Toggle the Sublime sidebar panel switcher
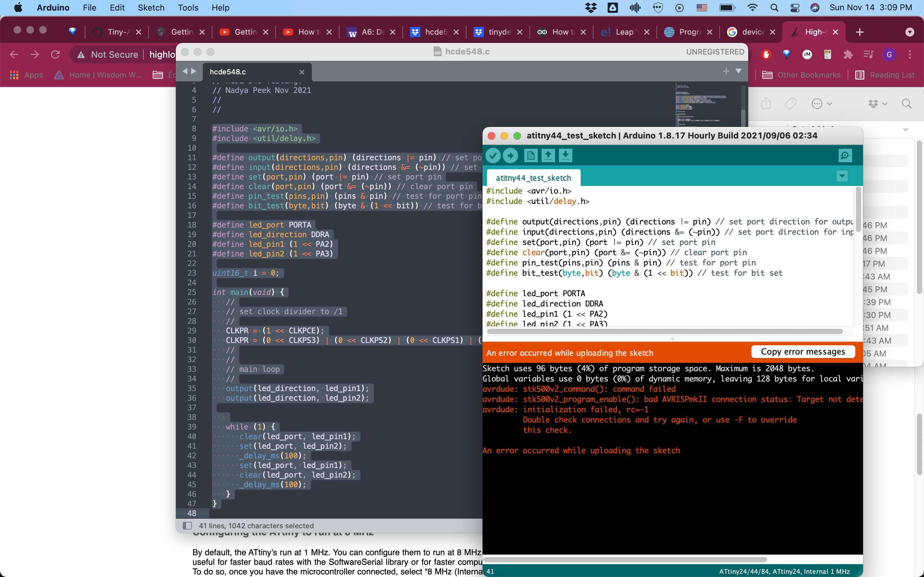Image resolution: width=924 pixels, height=577 pixels. 187,525
